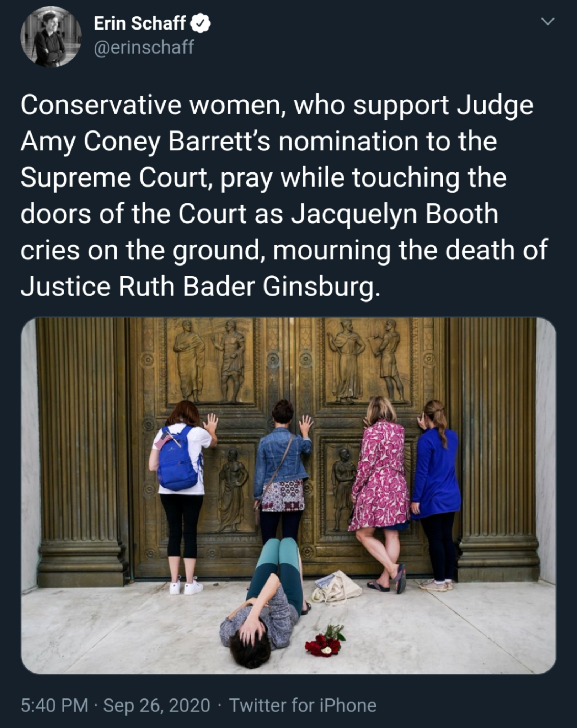Open the Twitter for iPhone source link
This screenshot has height=728, width=577.
(303, 706)
